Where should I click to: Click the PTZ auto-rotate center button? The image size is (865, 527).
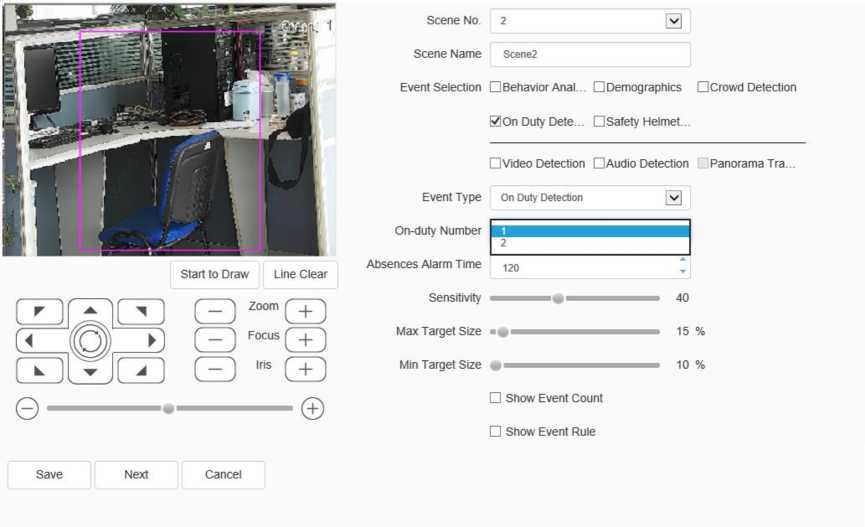pyautogui.click(x=90, y=341)
